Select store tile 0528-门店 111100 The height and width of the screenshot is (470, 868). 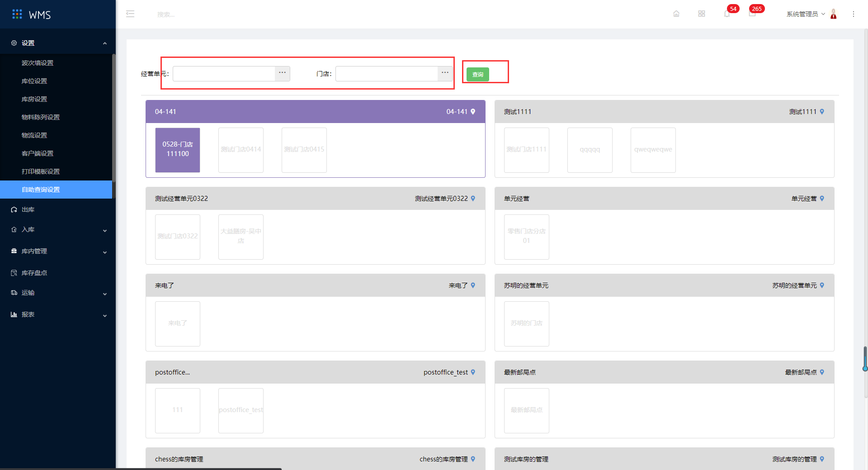coord(178,150)
